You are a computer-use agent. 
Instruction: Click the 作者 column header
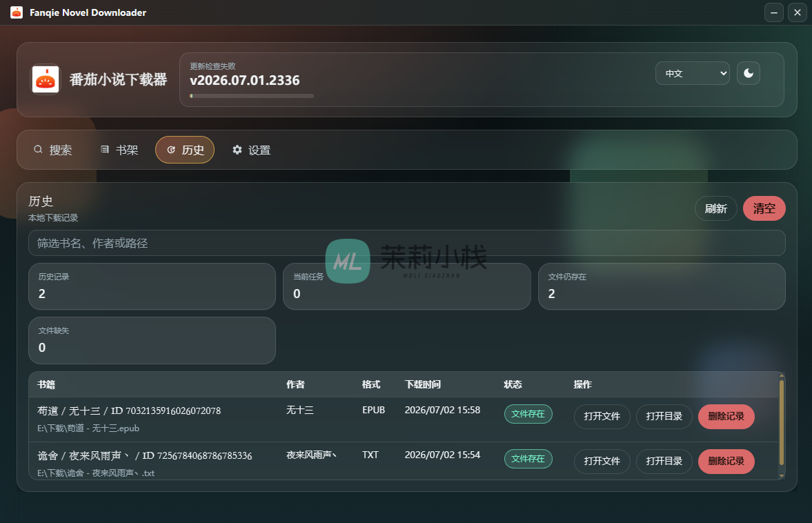[x=295, y=384]
